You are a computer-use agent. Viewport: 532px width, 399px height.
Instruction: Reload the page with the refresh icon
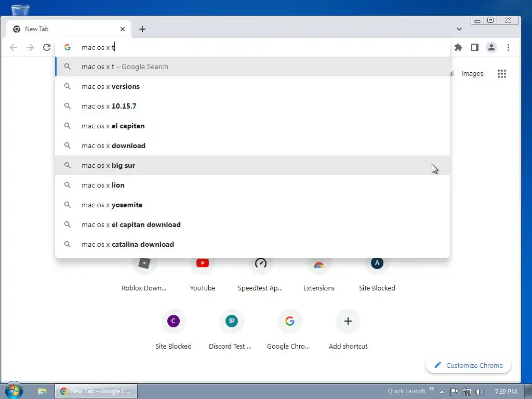(47, 47)
